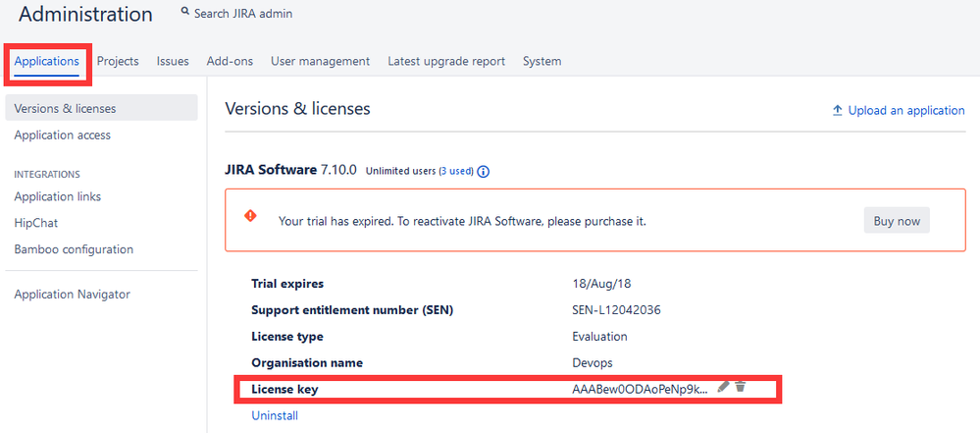Click the Devops organisation name
The height and width of the screenshot is (433, 980).
591,363
